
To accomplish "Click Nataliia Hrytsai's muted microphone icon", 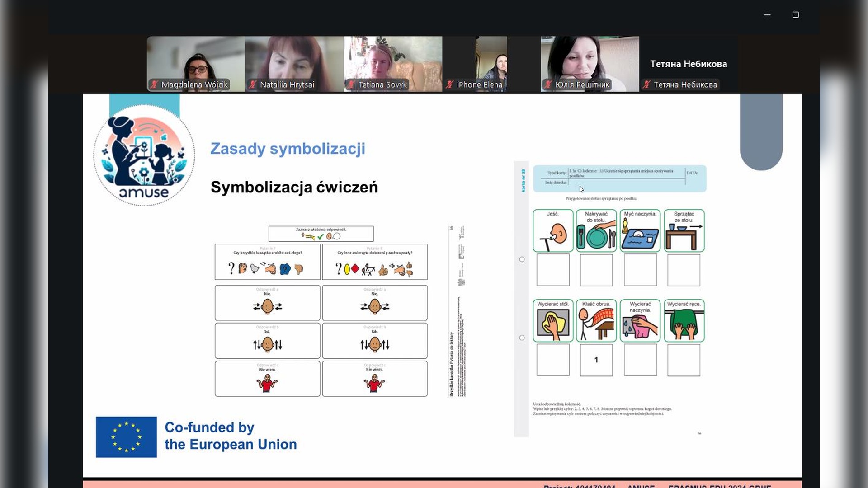I will pyautogui.click(x=253, y=84).
